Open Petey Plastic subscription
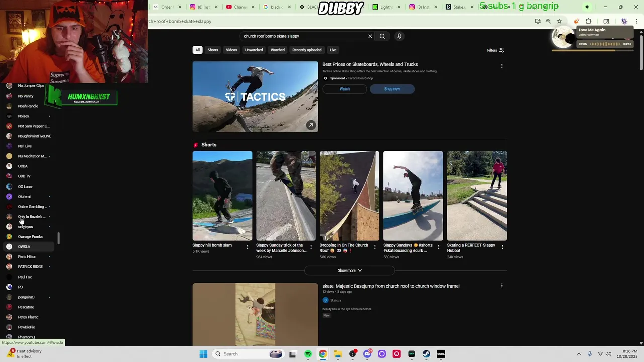Screen dimensions: 644x362 click(28, 317)
